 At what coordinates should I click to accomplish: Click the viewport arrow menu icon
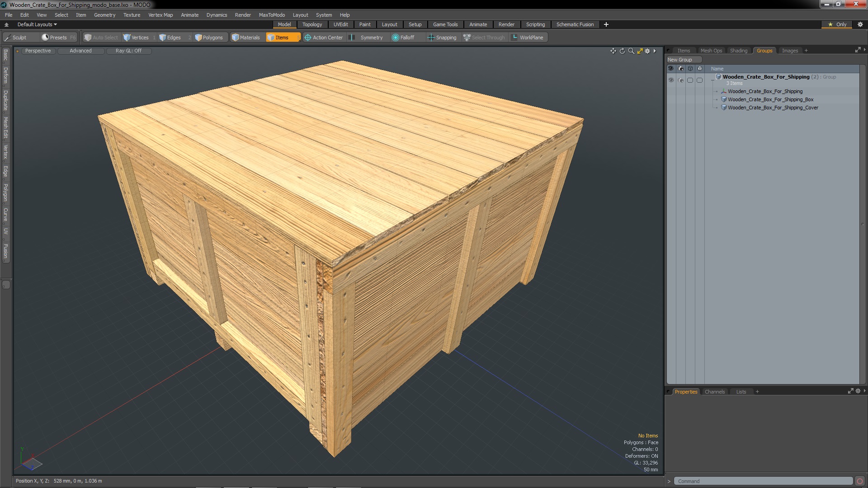click(655, 51)
